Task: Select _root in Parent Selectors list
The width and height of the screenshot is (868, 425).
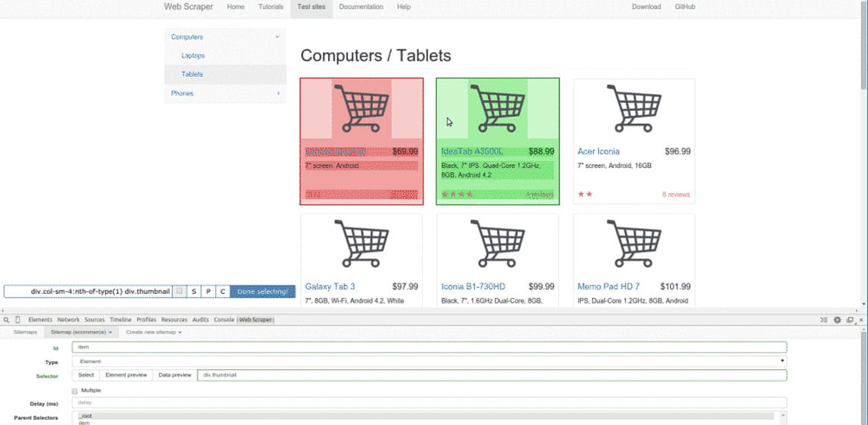Action: coord(427,415)
